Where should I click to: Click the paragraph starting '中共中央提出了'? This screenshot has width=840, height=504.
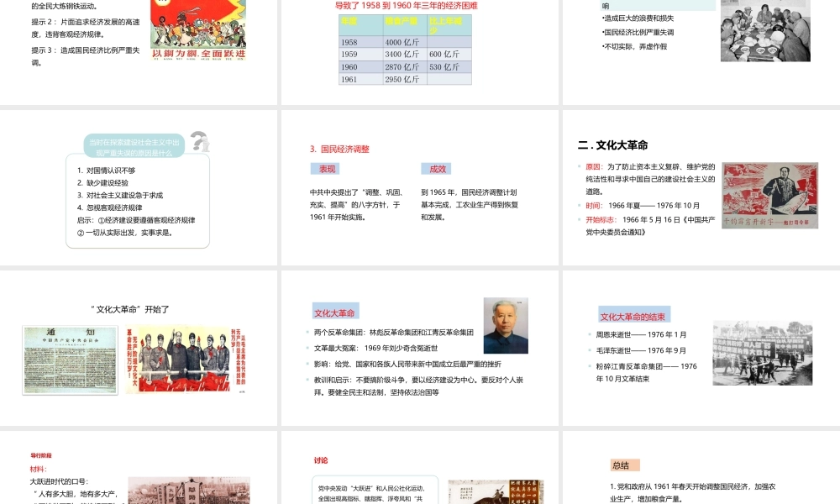click(357, 205)
